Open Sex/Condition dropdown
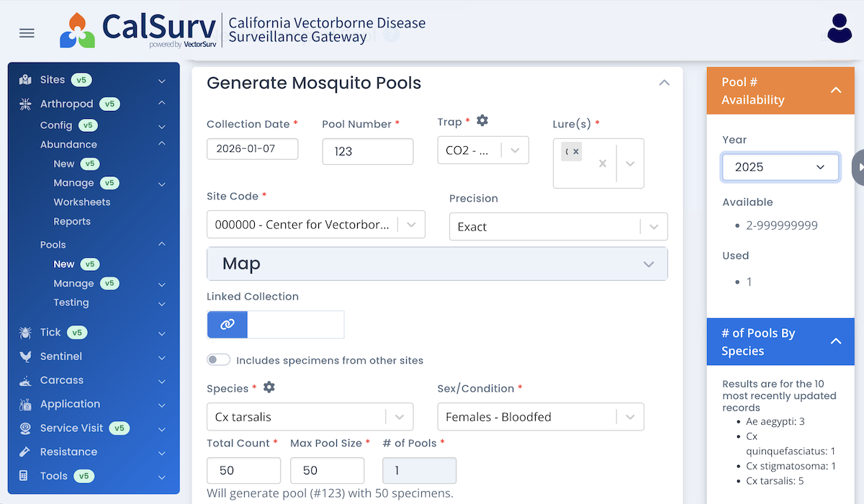This screenshot has width=864, height=504. [x=540, y=417]
